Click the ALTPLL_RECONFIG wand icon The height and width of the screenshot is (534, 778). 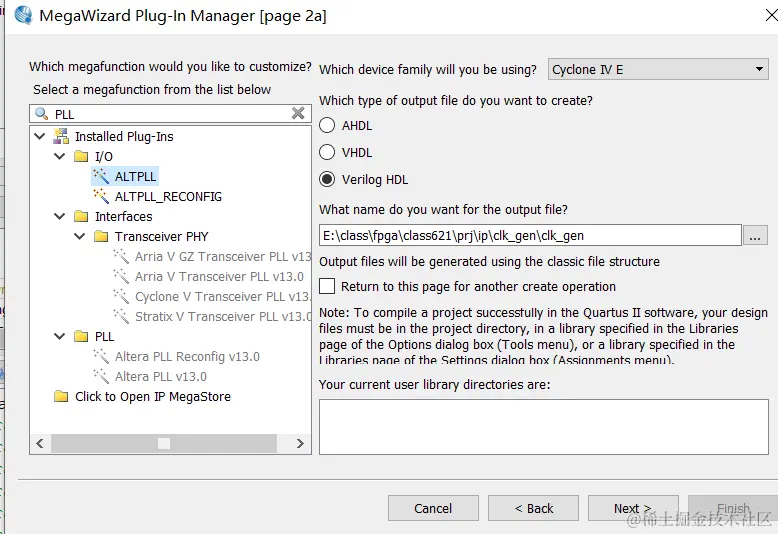[x=101, y=196]
